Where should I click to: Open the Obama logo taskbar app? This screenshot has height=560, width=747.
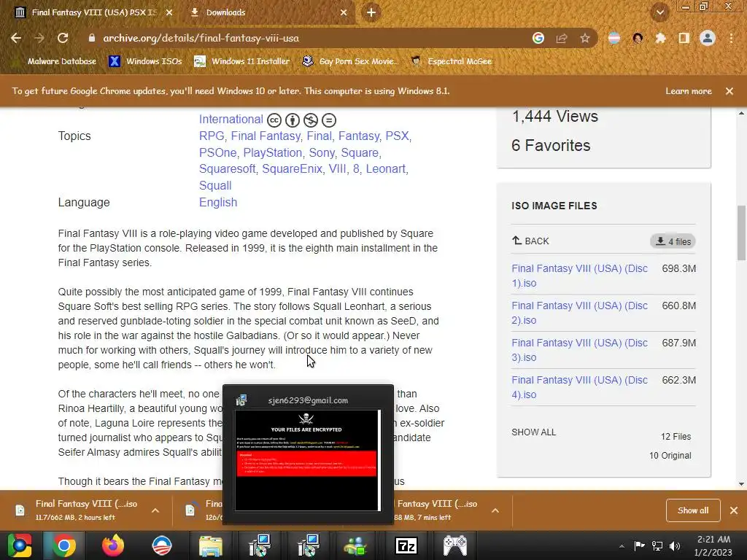pos(162,545)
